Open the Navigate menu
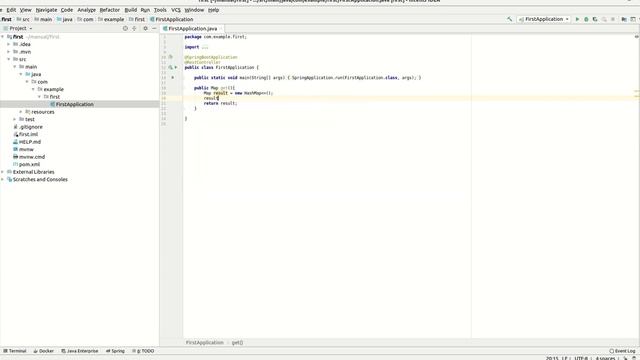This screenshot has width=640, height=360. click(46, 10)
